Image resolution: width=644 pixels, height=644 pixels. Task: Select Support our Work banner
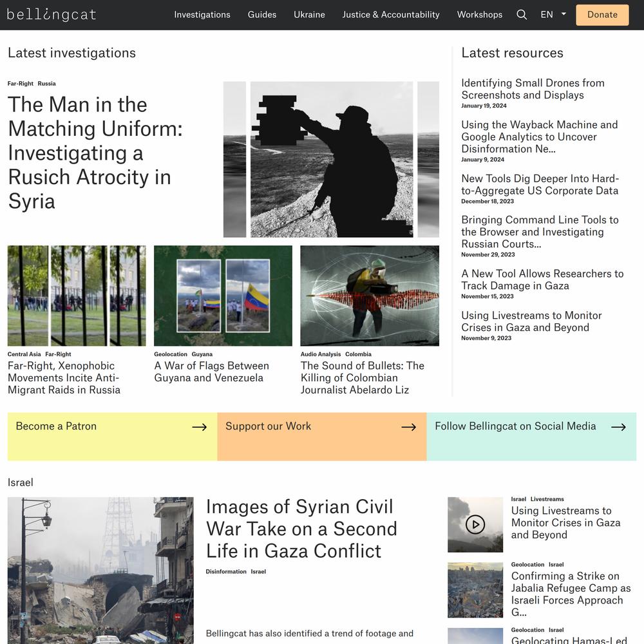(x=322, y=437)
